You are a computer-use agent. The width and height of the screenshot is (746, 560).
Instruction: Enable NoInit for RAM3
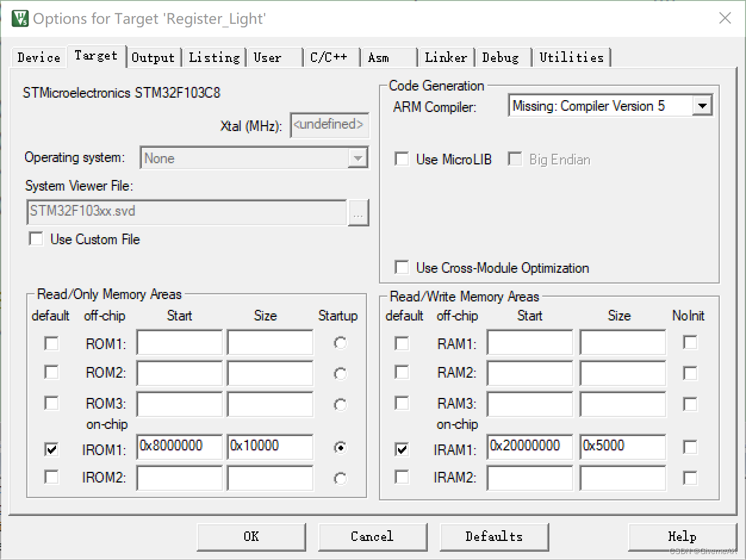690,404
